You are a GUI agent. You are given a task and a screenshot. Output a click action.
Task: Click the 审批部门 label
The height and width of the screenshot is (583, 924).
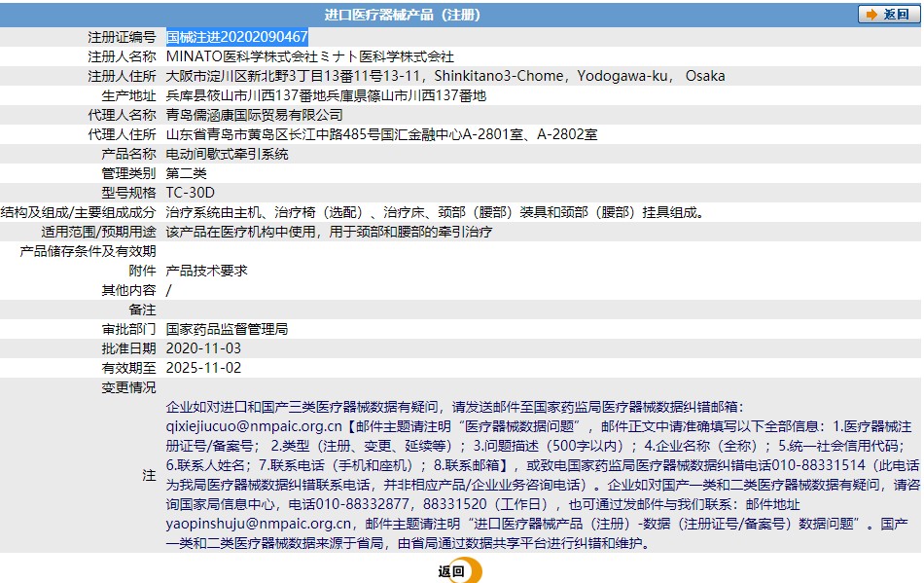pyautogui.click(x=128, y=329)
